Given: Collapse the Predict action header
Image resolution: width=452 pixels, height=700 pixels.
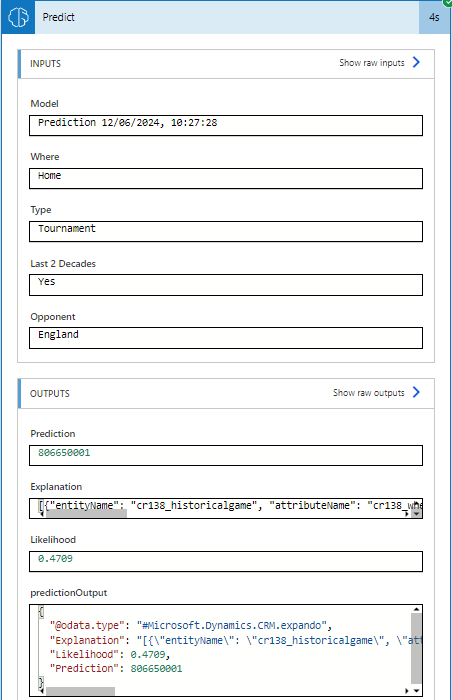Looking at the screenshot, I should [x=227, y=17].
